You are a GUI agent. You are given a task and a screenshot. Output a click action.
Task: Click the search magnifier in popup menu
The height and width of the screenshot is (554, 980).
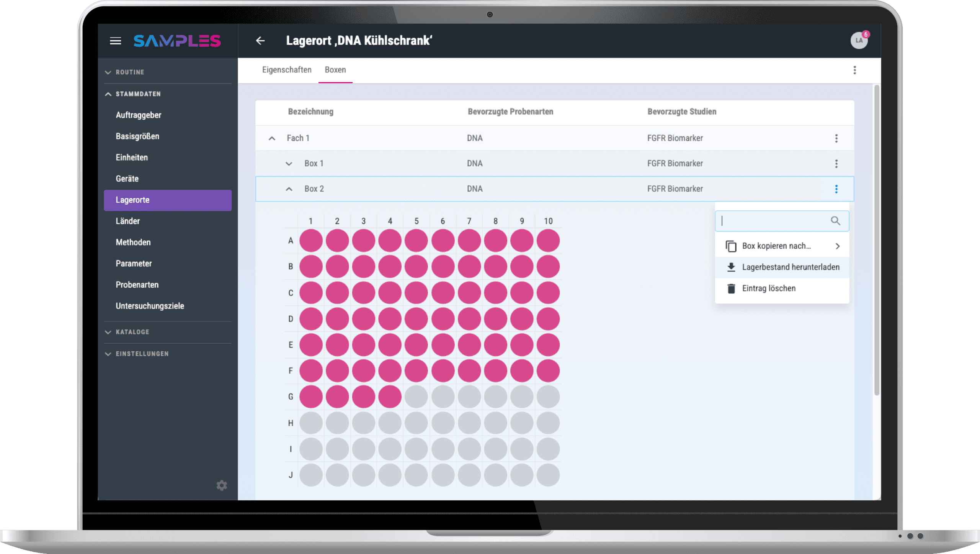pyautogui.click(x=835, y=221)
